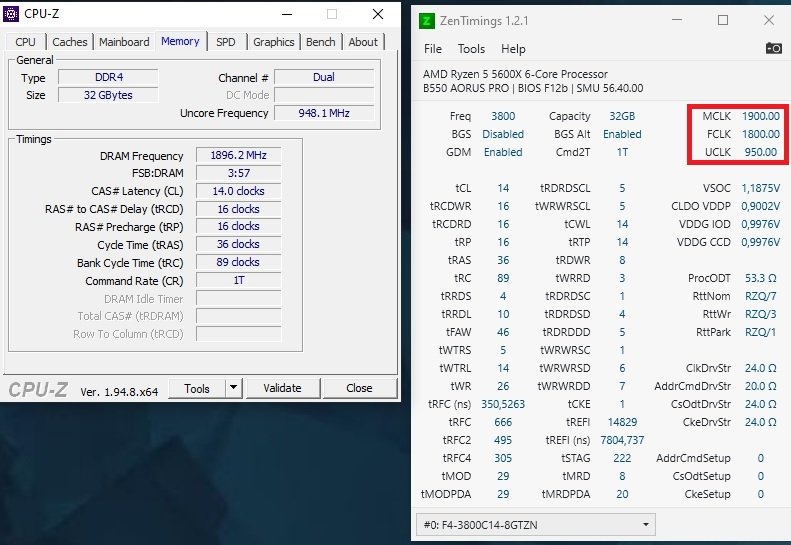Maximize the ZenTimings window

pyautogui.click(x=723, y=20)
